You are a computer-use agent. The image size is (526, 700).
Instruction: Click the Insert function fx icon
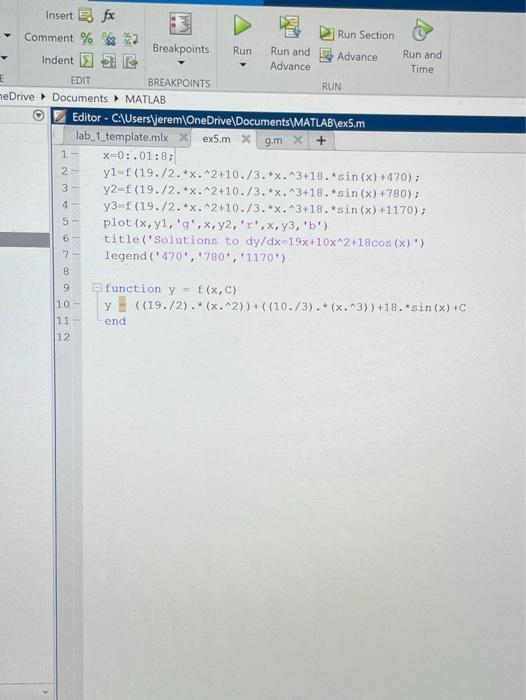(108, 16)
